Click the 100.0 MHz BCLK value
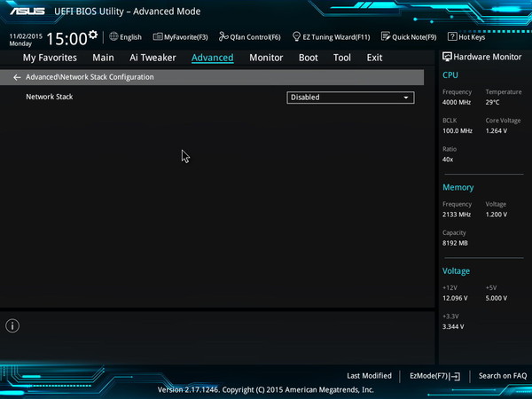 point(458,130)
